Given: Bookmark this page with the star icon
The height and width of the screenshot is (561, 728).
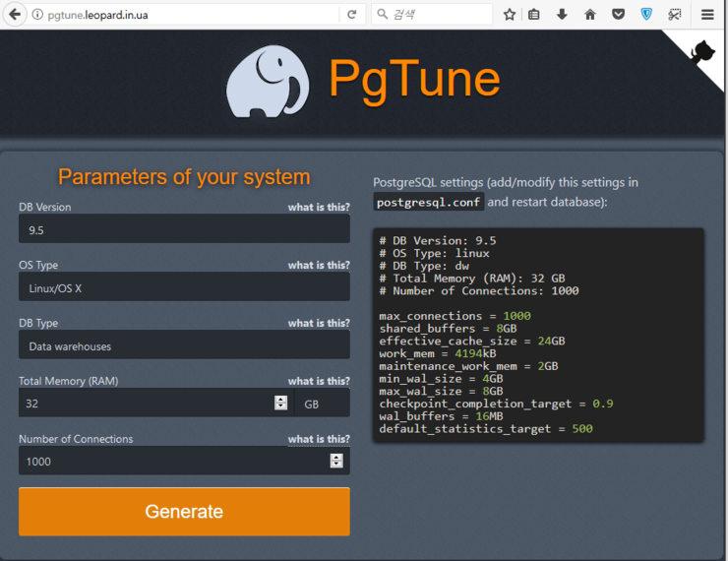Looking at the screenshot, I should click(x=510, y=15).
